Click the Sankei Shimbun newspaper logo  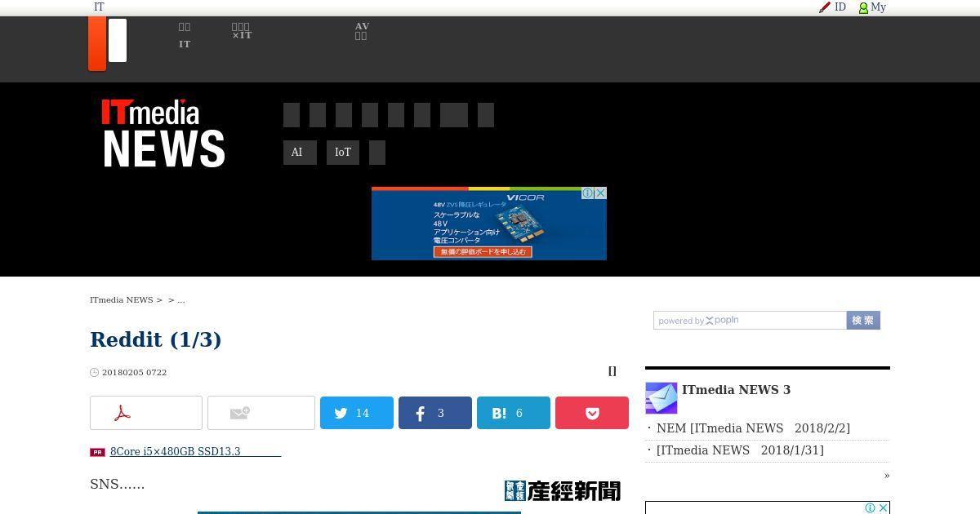point(563,490)
